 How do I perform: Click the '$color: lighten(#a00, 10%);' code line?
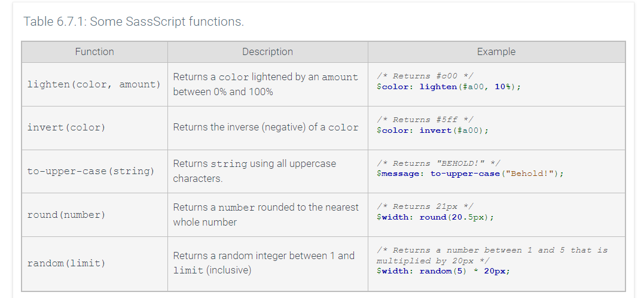click(448, 87)
